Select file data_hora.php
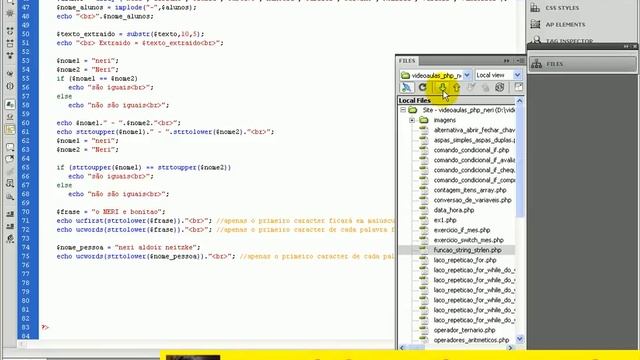The image size is (640, 360). (x=453, y=210)
